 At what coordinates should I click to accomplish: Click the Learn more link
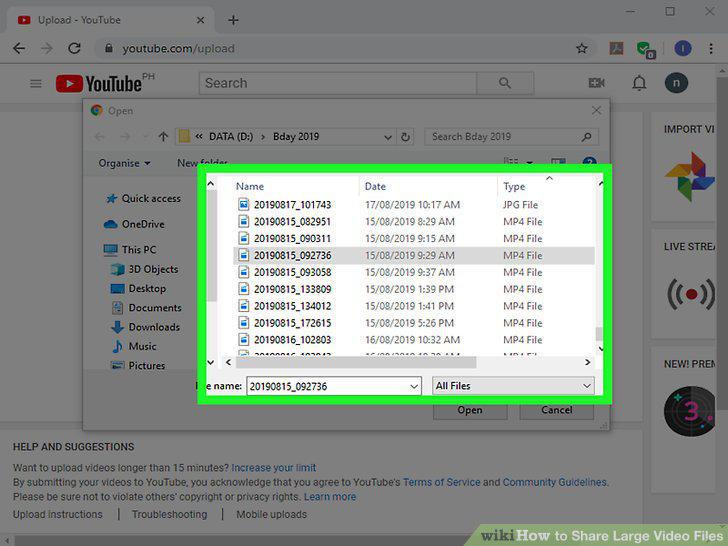[330, 497]
